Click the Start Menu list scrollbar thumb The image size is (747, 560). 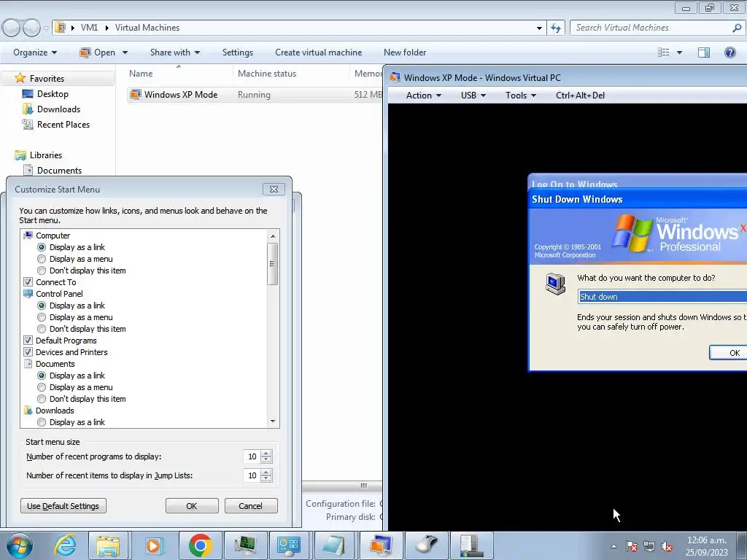[x=273, y=264]
